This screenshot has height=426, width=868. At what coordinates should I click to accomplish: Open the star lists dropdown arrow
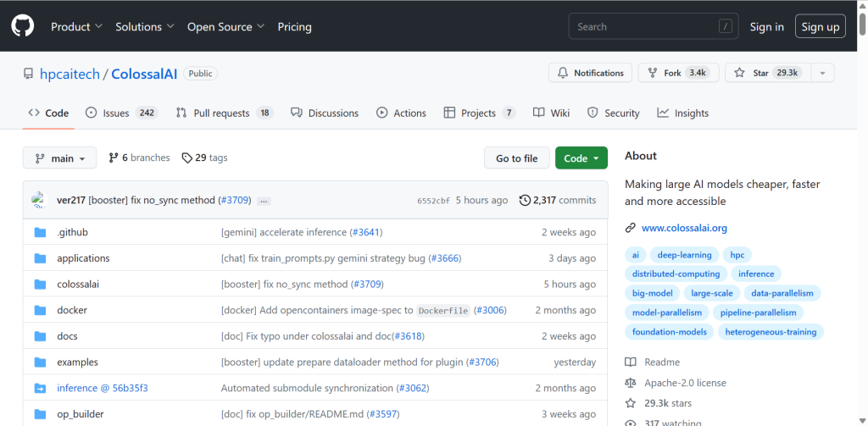[821, 73]
